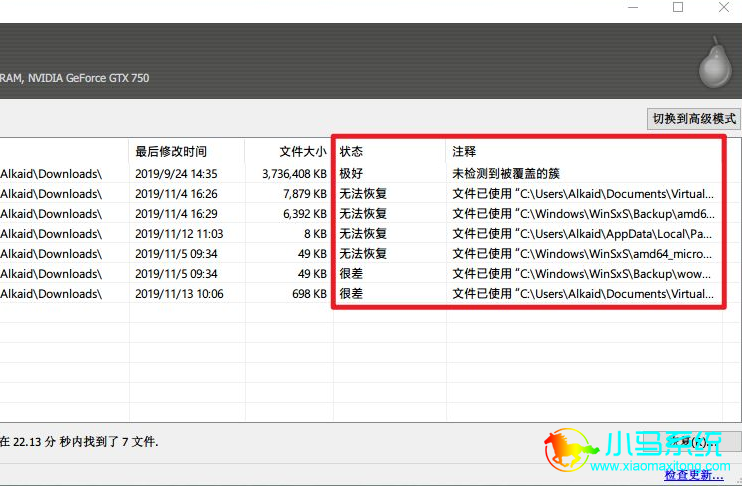Click the NVIDIA GeForce GTX 750 system info text
This screenshot has height=486, width=742.
[x=88, y=78]
